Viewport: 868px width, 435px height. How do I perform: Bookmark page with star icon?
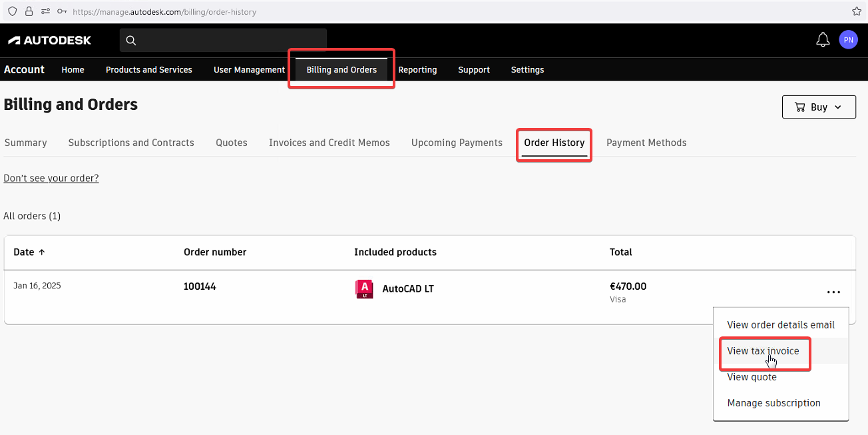coord(856,11)
